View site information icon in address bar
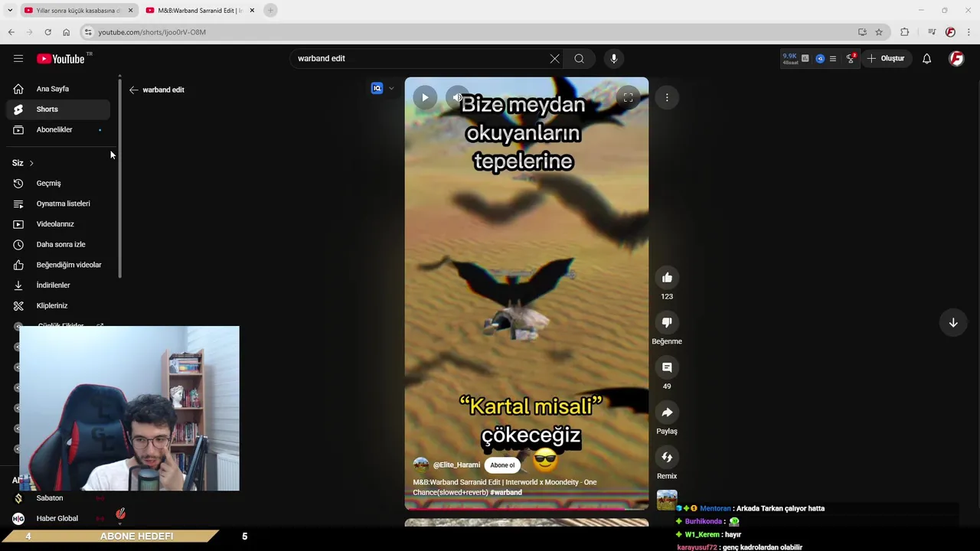 pyautogui.click(x=88, y=32)
